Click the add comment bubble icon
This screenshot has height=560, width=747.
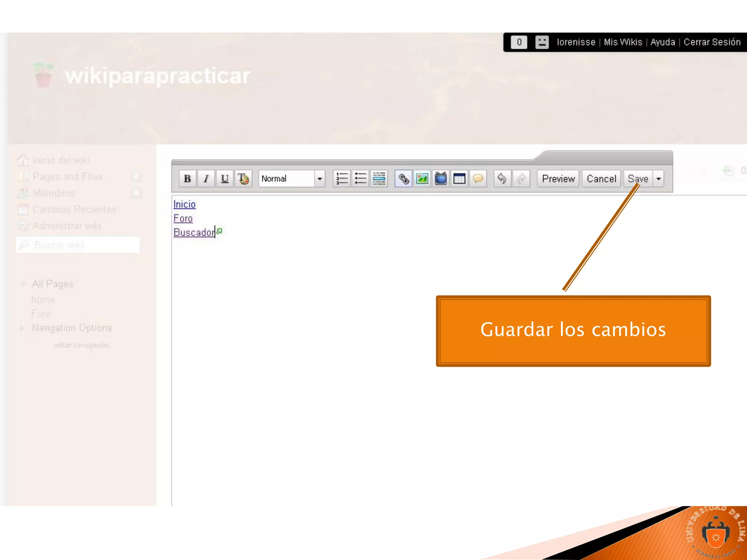click(x=478, y=179)
